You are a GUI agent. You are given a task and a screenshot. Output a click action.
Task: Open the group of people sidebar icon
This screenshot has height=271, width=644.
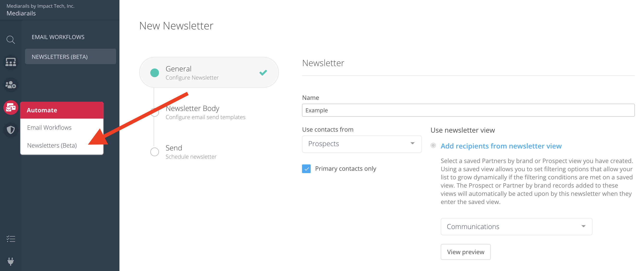(x=11, y=62)
